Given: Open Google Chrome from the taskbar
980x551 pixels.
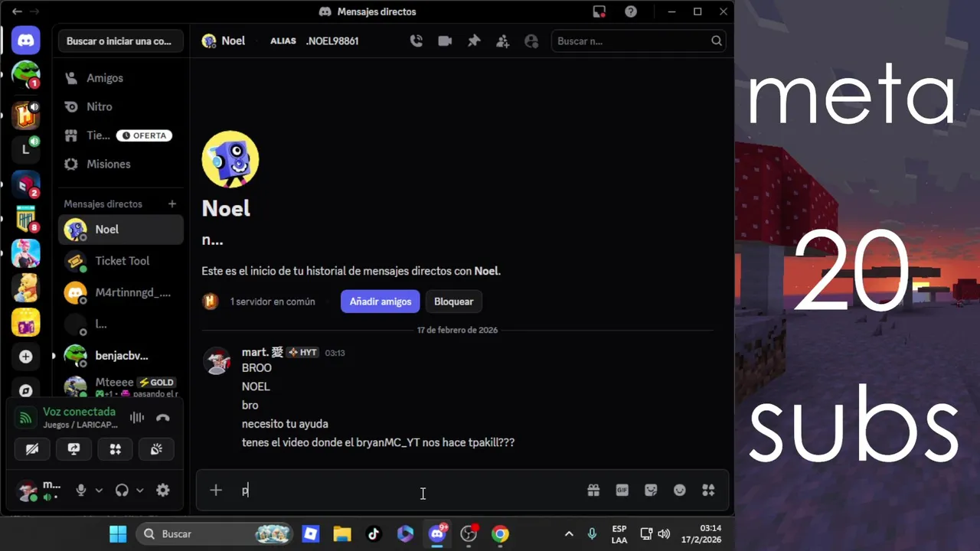Looking at the screenshot, I should (500, 534).
